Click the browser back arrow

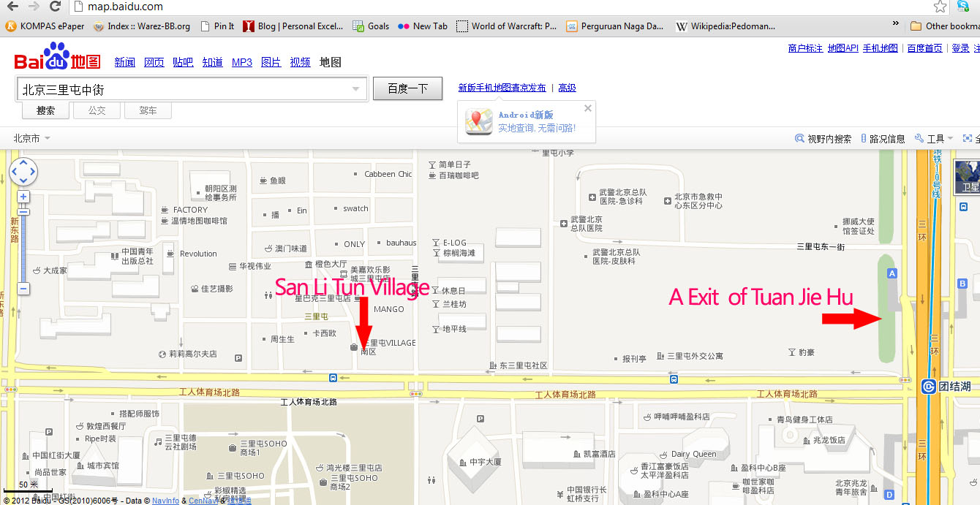click(x=12, y=7)
